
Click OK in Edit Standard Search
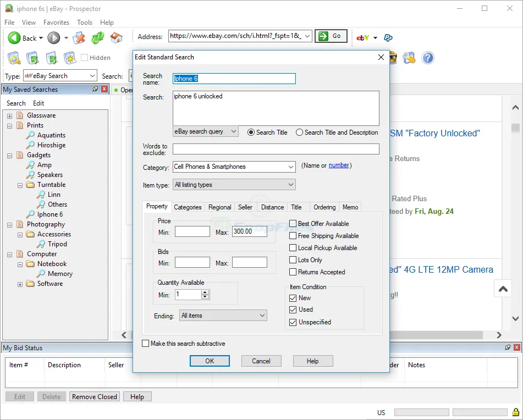[210, 361]
